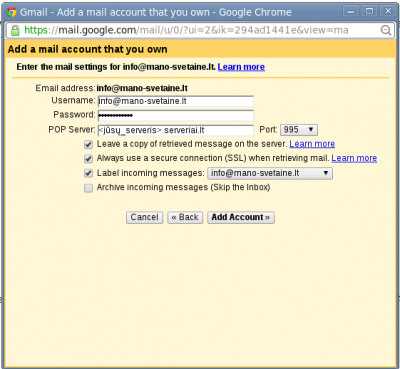Viewport: 400px width, 369px height.
Task: Open Learn more link about leaving a copy
Action: click(312, 144)
